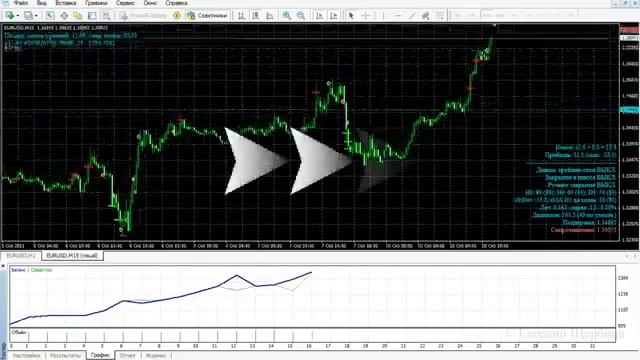Click the Объем label in tester graph
This screenshot has width=640, height=360.
19,332
